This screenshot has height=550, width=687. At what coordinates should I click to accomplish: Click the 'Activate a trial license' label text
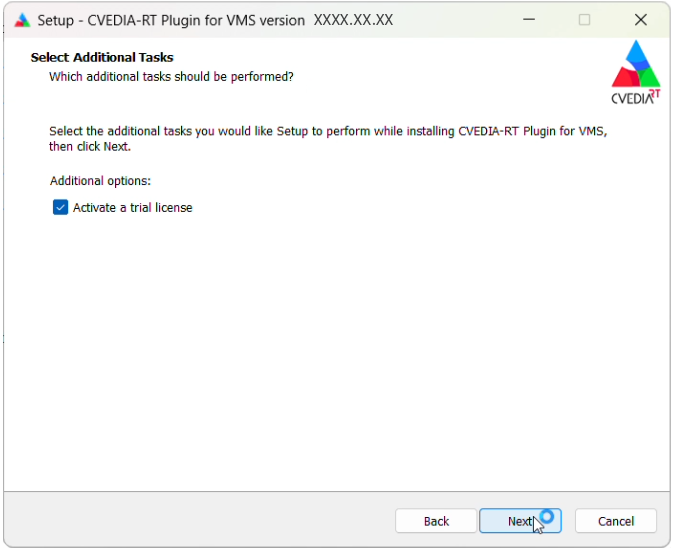[x=133, y=207]
